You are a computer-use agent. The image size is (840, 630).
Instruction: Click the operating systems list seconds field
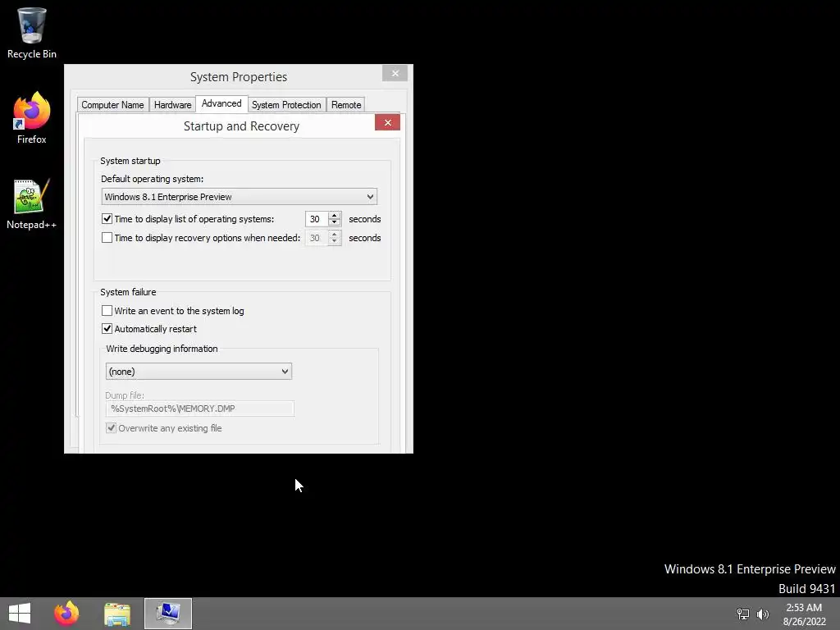click(x=317, y=219)
